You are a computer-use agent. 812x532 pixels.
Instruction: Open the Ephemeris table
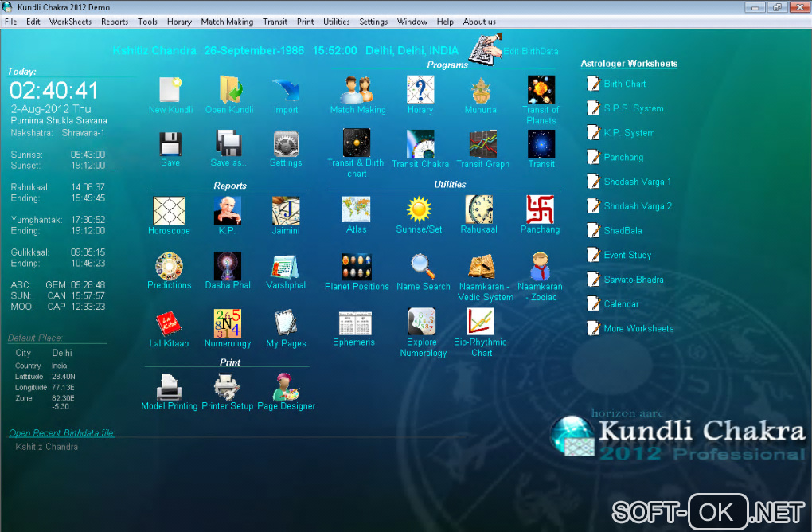click(355, 323)
